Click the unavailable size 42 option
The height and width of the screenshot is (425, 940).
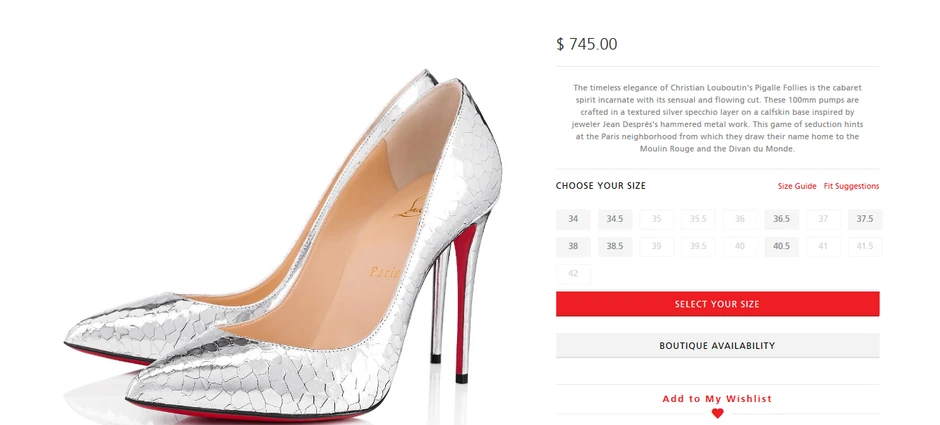click(x=573, y=273)
